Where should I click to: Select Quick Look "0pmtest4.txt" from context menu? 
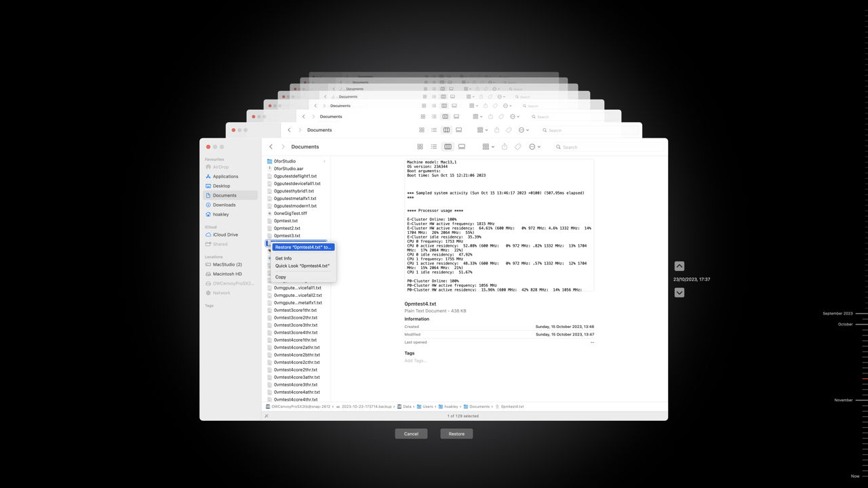[302, 266]
